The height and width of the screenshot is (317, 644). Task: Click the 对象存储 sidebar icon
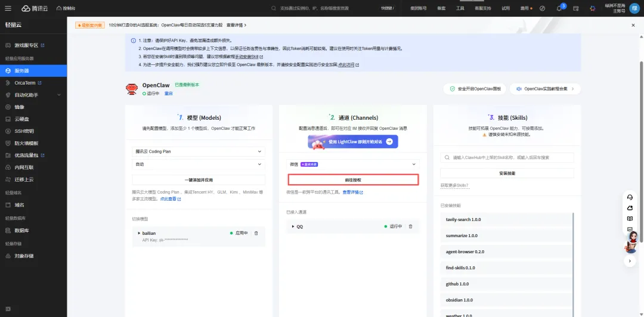(x=8, y=256)
